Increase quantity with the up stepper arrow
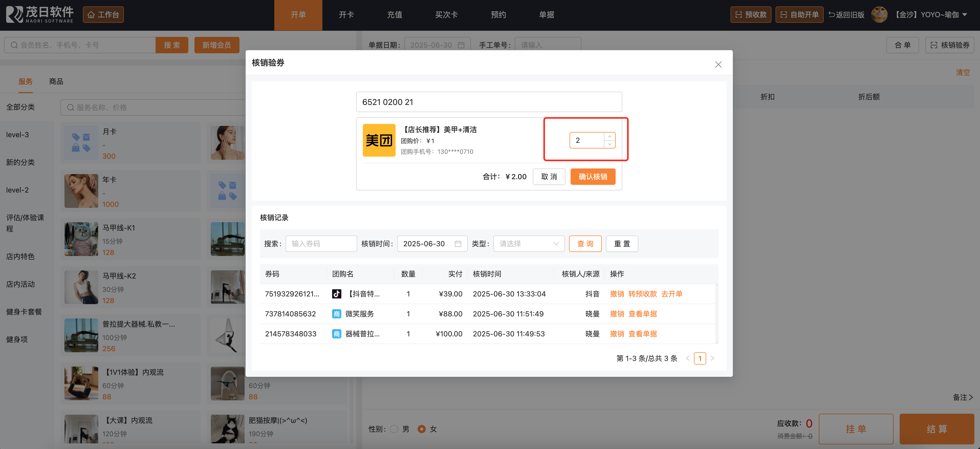This screenshot has width=980, height=449. 609,137
